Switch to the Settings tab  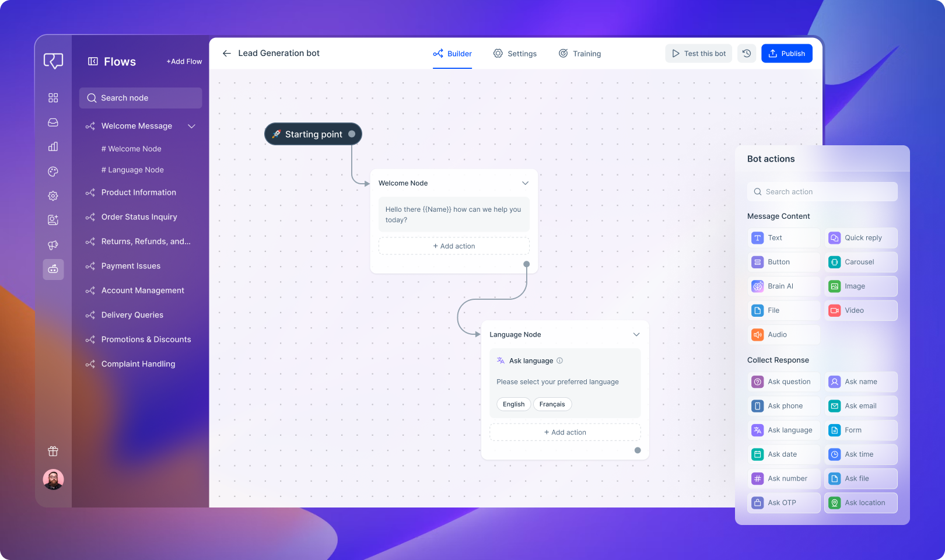515,53
